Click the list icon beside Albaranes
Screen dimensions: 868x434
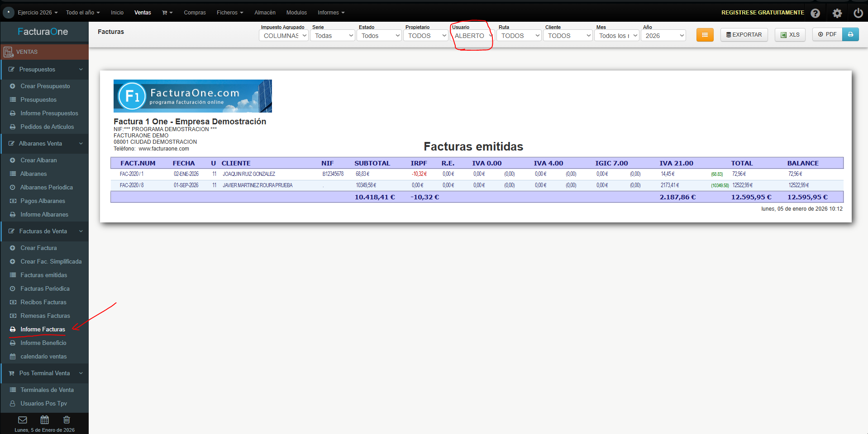coord(13,174)
